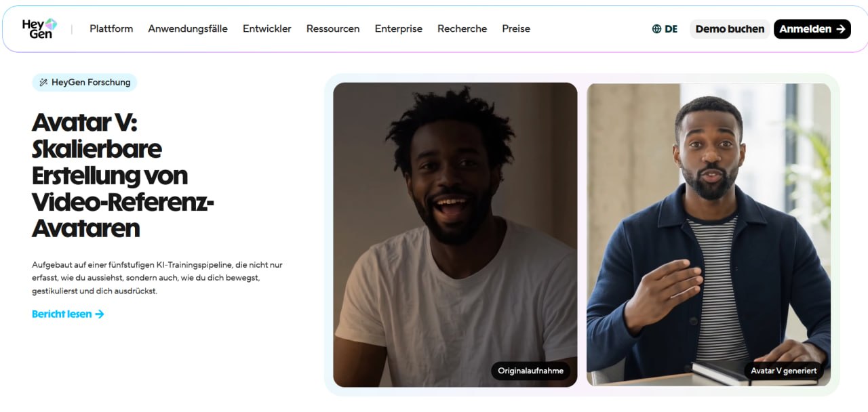Image resolution: width=868 pixels, height=412 pixels.
Task: Click the paragraph beginning 'Aufgebaut auf einer'
Action: (157, 278)
